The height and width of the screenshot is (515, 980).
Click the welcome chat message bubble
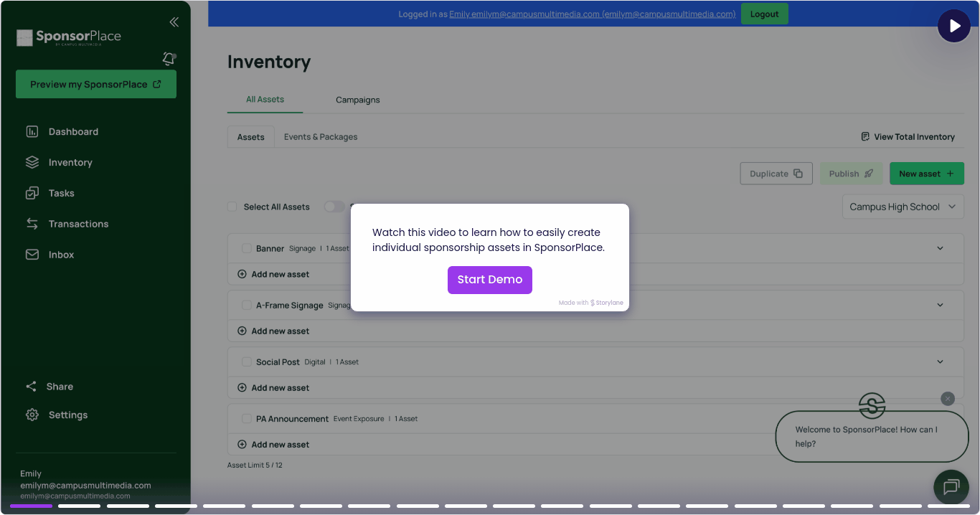coord(872,437)
